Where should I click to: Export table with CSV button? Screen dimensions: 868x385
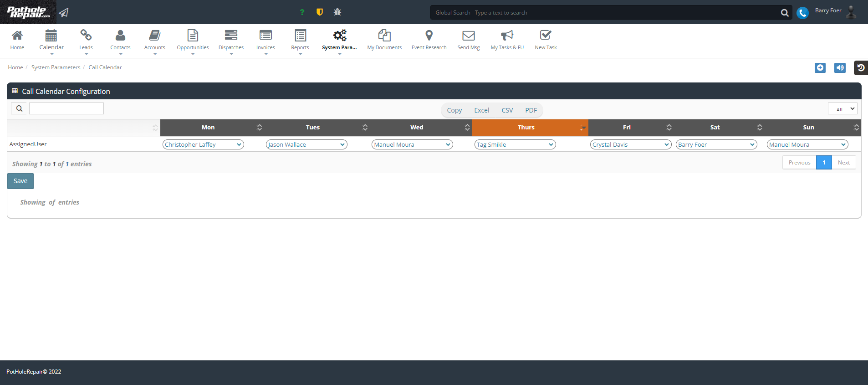click(x=507, y=110)
